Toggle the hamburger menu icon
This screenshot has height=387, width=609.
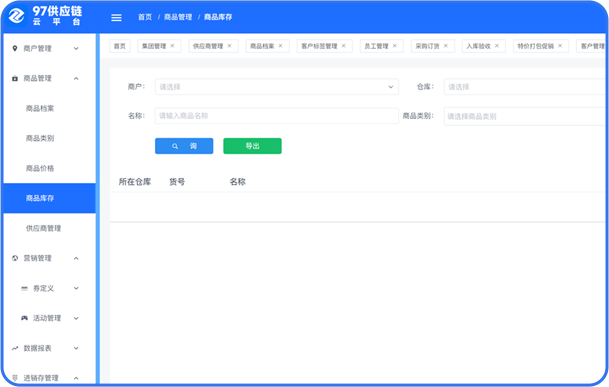coord(116,17)
